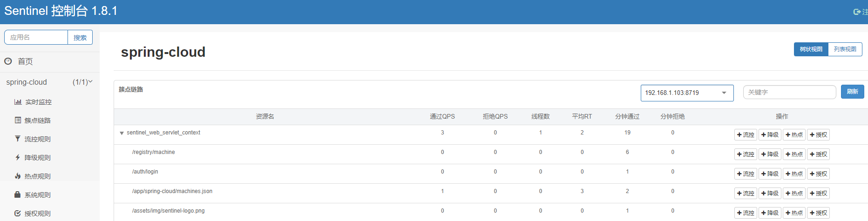Screen dimensions: 868x221
Task: Open 流控规则 filter icon in sidebar
Action: coord(18,139)
